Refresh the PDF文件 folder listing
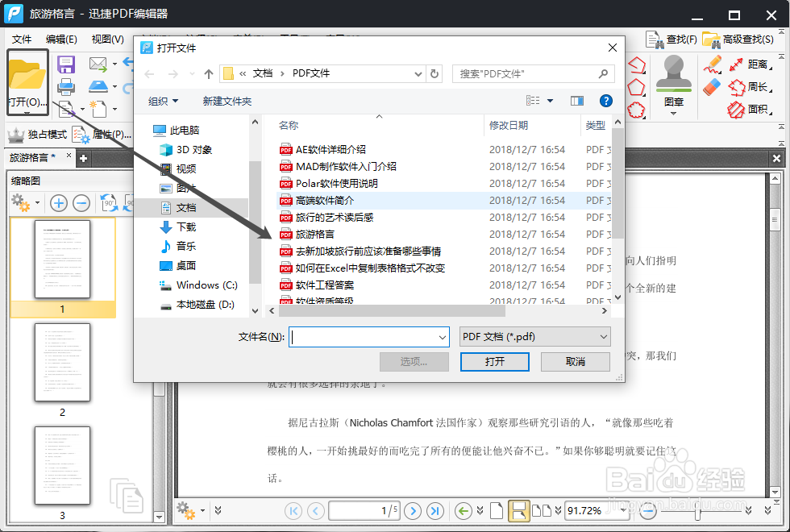The image size is (790, 532). [x=434, y=74]
